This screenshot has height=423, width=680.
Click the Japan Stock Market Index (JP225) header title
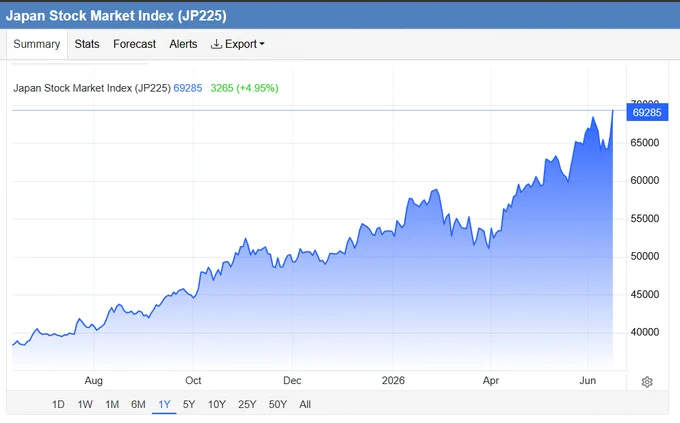point(116,16)
